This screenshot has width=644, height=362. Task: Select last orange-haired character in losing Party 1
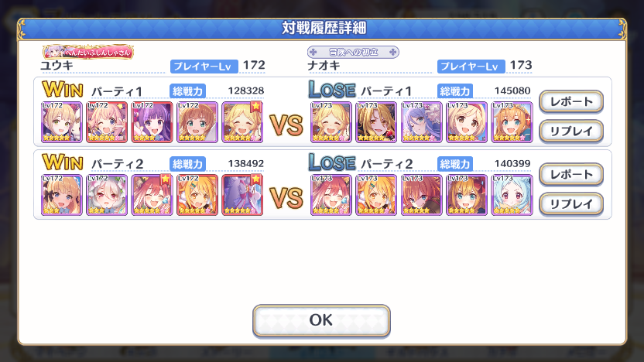coord(512,122)
